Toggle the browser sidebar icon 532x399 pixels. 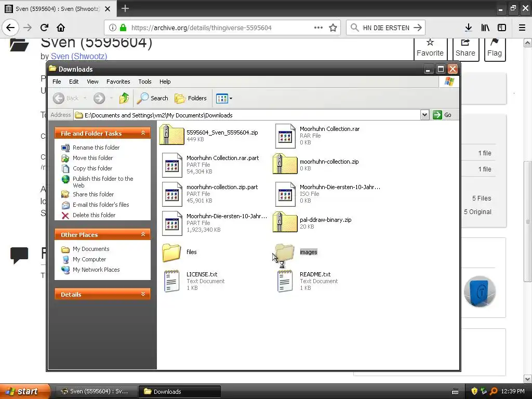coord(502,28)
